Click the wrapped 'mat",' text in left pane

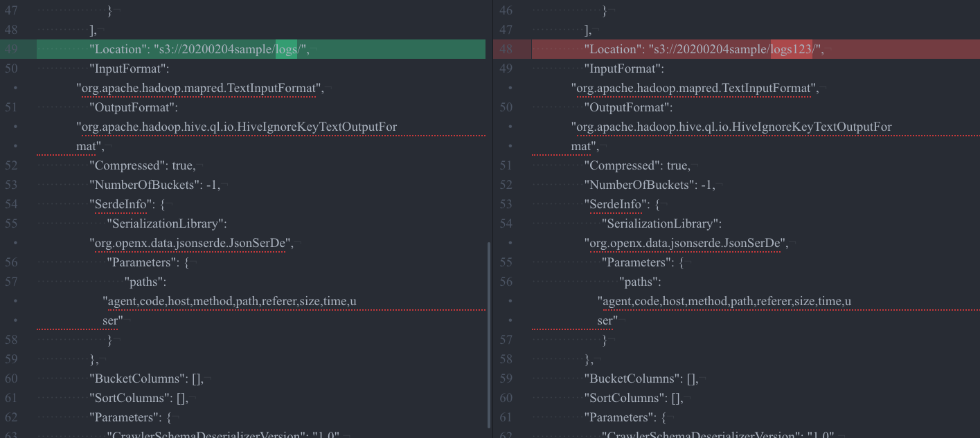[90, 146]
